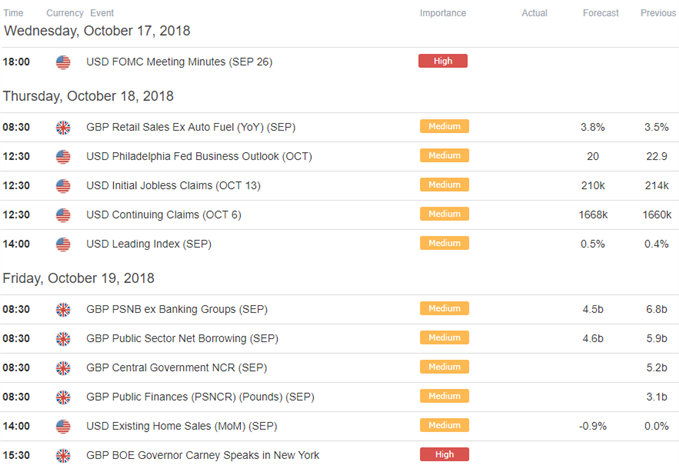Image resolution: width=679 pixels, height=468 pixels.
Task: Open USD Initial Jobless Claims (OCT 13) event
Action: 173,186
